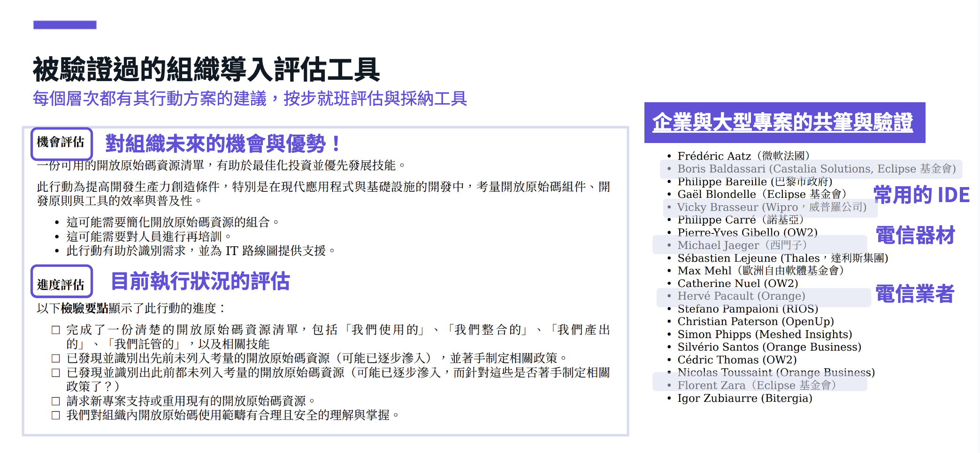This screenshot has height=453, width=980.
Task: Click the 電信器材 annotation label
Action: tap(915, 235)
